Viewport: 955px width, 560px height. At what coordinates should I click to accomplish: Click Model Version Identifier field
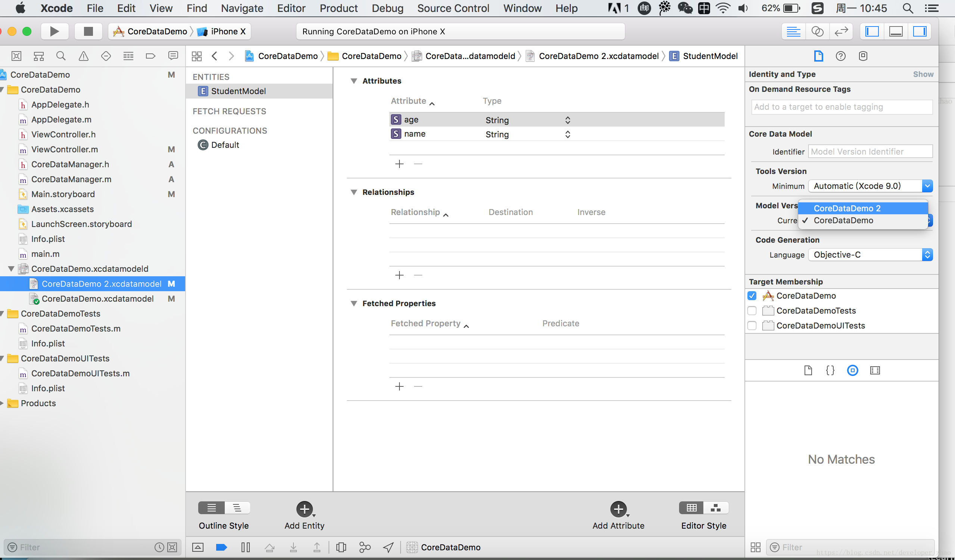pos(870,152)
